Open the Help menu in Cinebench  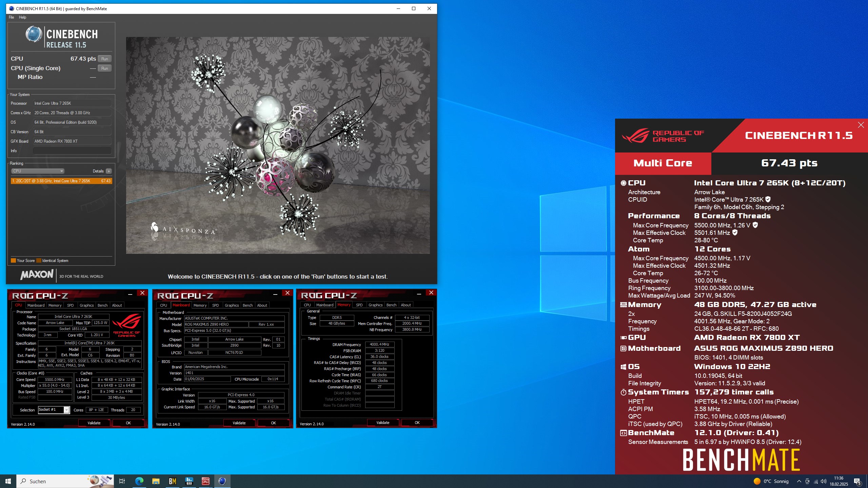pyautogui.click(x=22, y=17)
